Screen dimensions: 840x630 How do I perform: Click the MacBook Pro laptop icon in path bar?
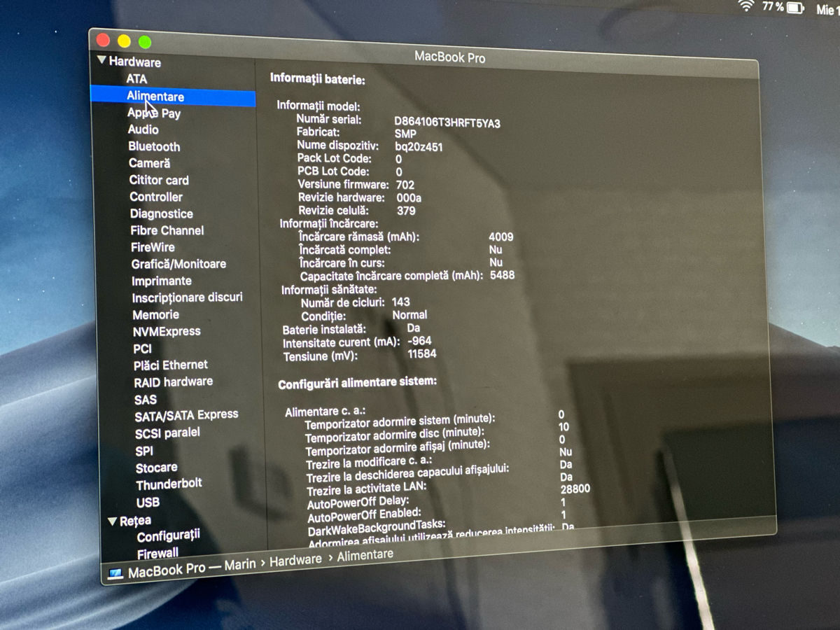coord(115,573)
